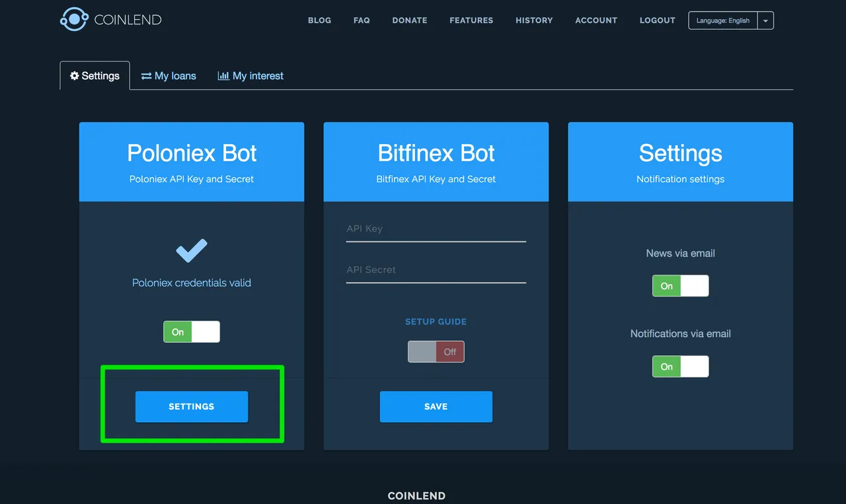Click the Poloniex API Key and Secret subtitle
846x504 pixels.
coord(192,179)
